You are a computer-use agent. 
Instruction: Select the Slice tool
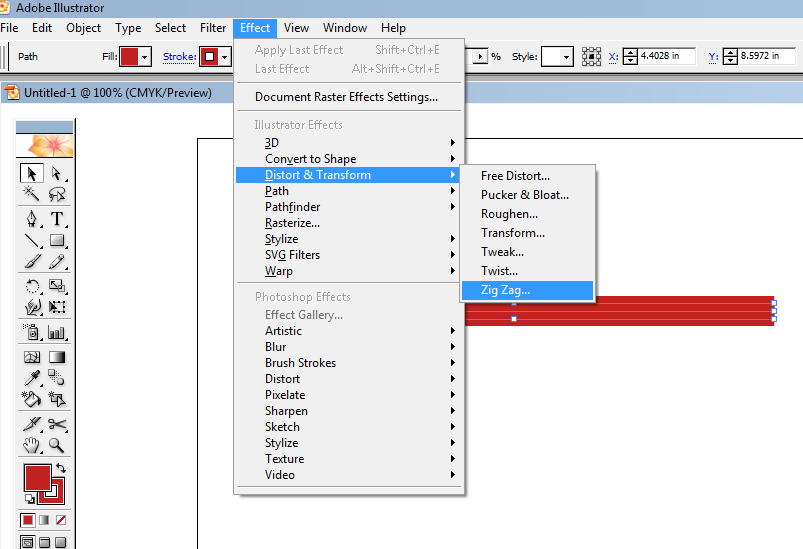click(x=32, y=424)
